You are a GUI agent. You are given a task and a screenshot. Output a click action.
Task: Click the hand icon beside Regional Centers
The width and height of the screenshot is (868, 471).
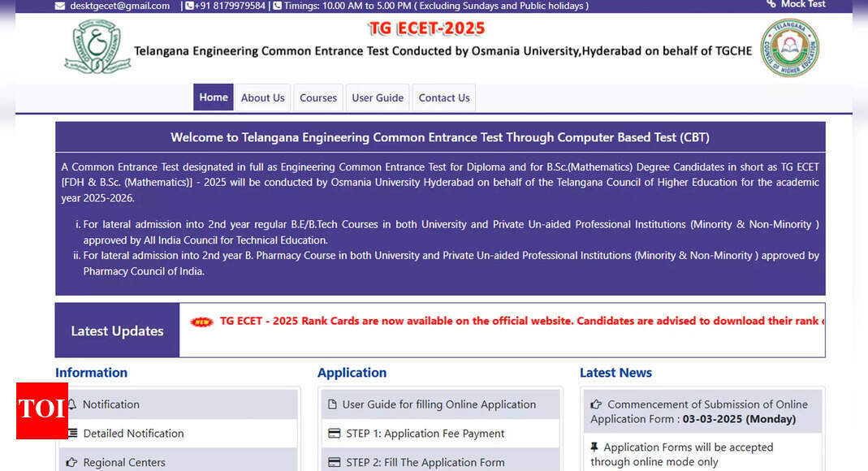pos(71,462)
